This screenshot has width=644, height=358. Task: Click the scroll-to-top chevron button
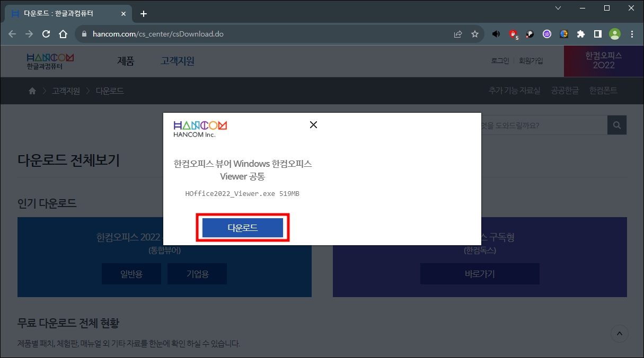pyautogui.click(x=619, y=334)
